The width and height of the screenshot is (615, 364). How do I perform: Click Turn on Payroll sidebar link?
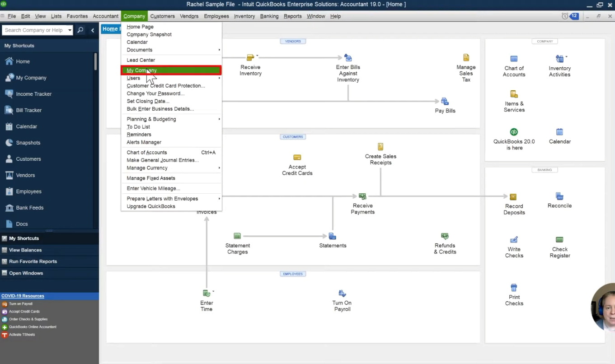pos(21,304)
